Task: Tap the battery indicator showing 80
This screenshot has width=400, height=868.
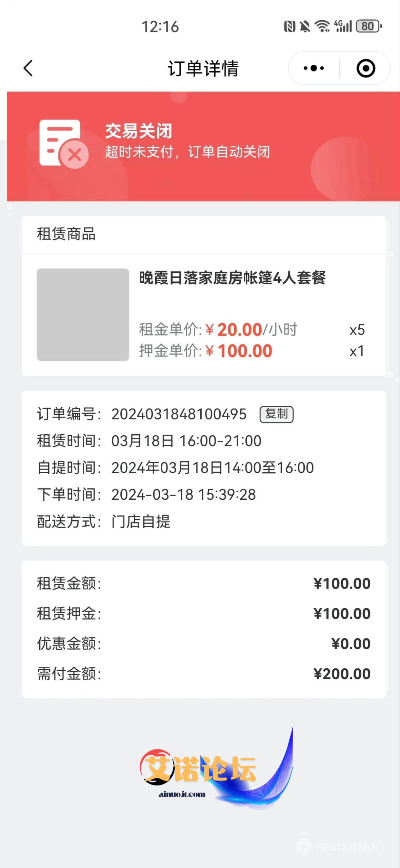Action: [369, 26]
